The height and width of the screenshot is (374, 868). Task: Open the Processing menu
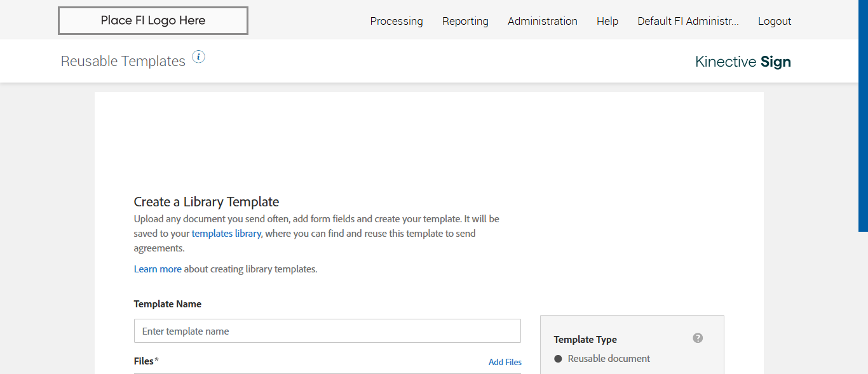pyautogui.click(x=397, y=21)
